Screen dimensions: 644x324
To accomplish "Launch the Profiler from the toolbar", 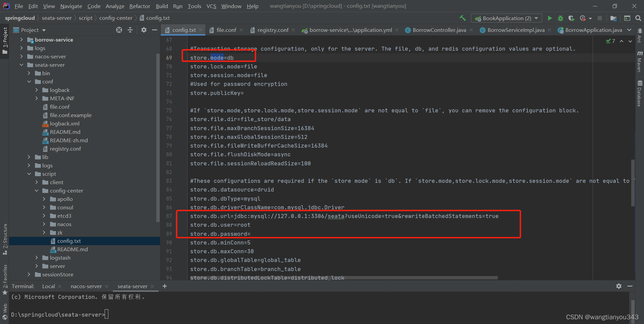I will click(x=584, y=18).
